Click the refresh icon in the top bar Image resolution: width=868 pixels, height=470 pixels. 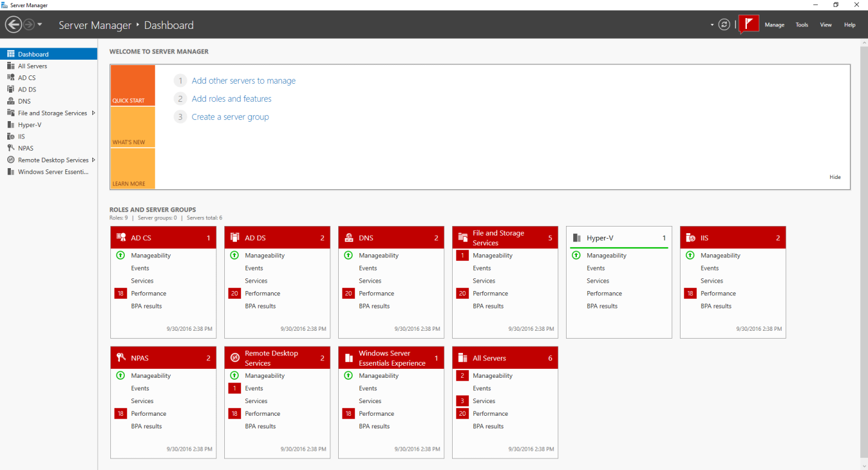pos(724,25)
